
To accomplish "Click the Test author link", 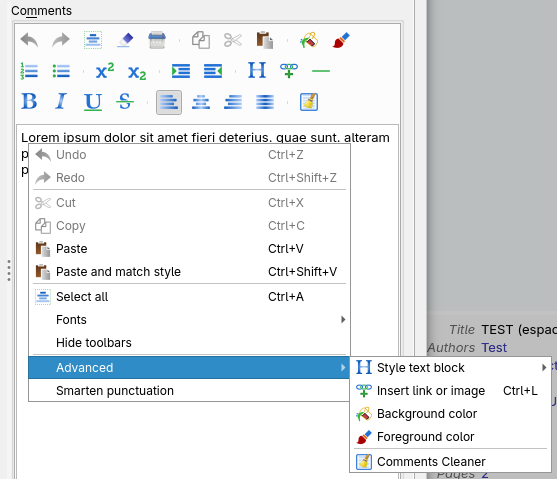I will click(x=494, y=348).
